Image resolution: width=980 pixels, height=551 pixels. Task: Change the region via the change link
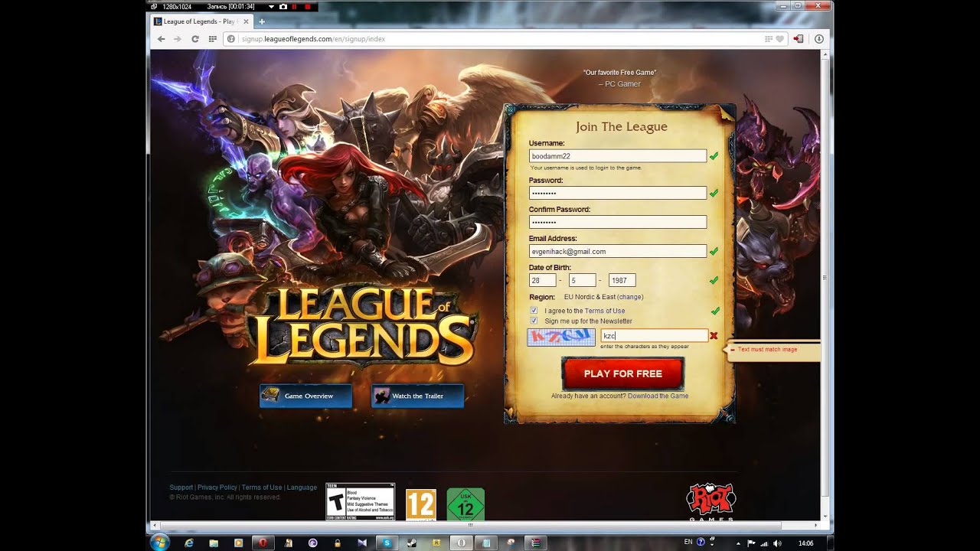pos(630,297)
